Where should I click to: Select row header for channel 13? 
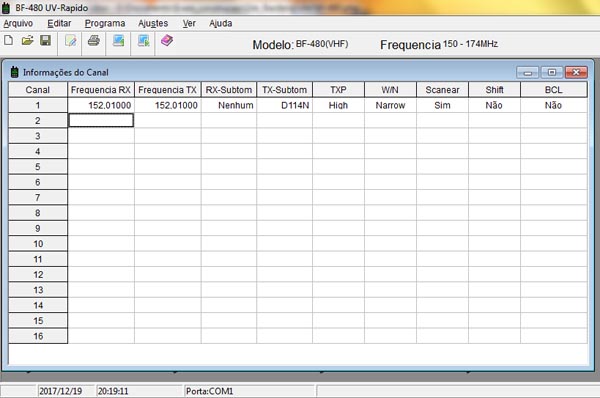[38, 290]
